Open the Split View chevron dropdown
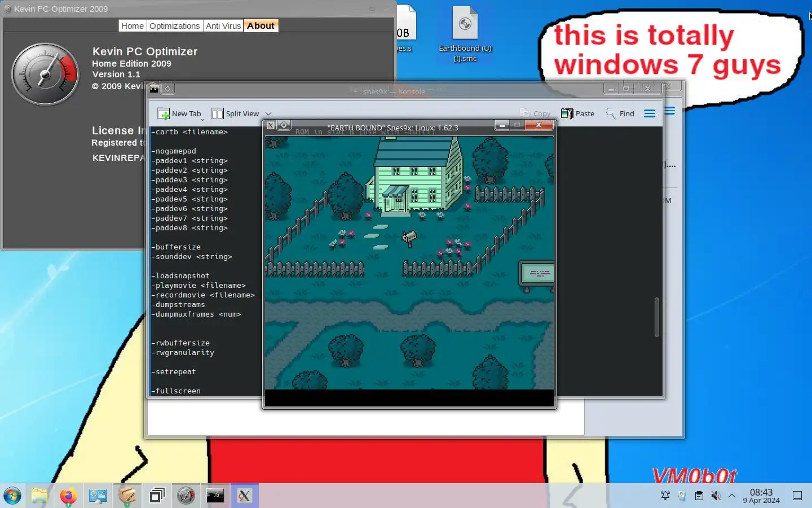 click(268, 113)
